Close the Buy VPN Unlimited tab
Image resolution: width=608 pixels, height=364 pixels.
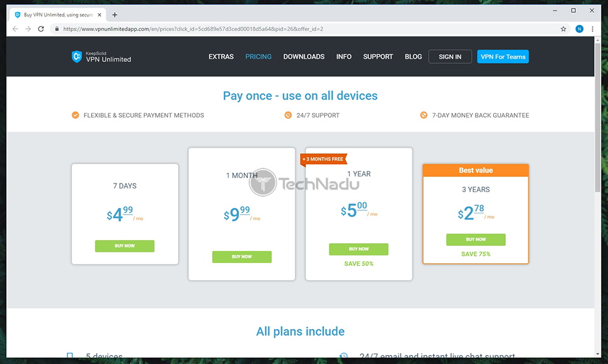click(100, 15)
